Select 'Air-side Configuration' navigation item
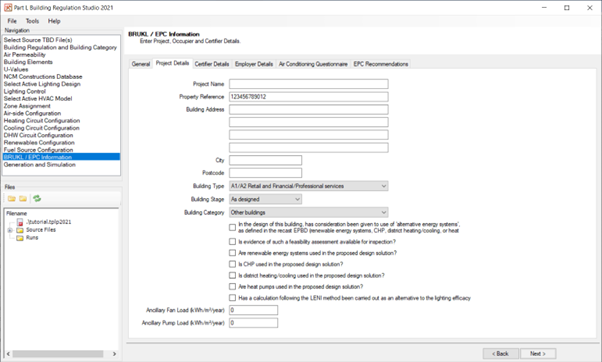 [32, 113]
